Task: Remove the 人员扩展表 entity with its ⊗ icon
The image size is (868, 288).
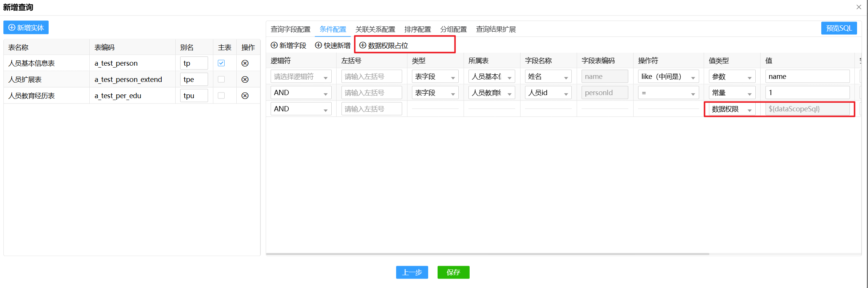Action: tap(245, 79)
